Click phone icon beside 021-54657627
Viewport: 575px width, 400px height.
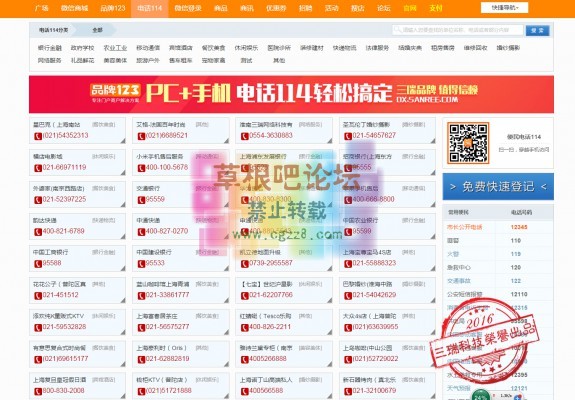point(348,136)
